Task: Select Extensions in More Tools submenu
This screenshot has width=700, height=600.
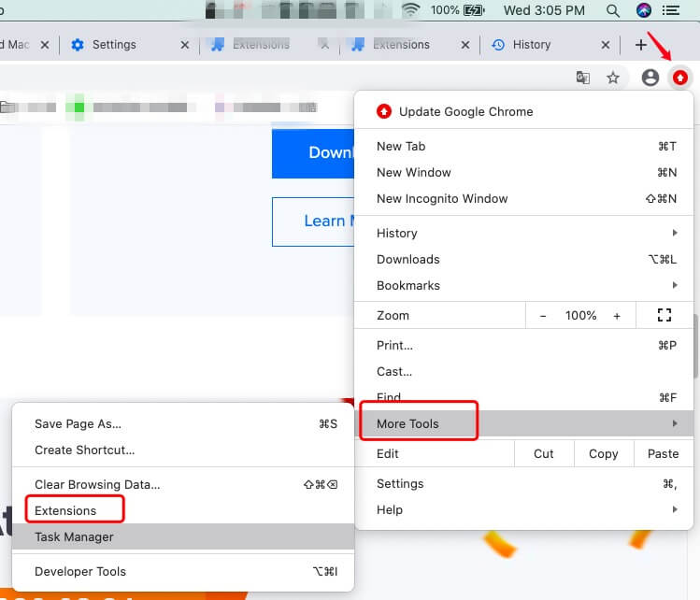Action: 65,510
